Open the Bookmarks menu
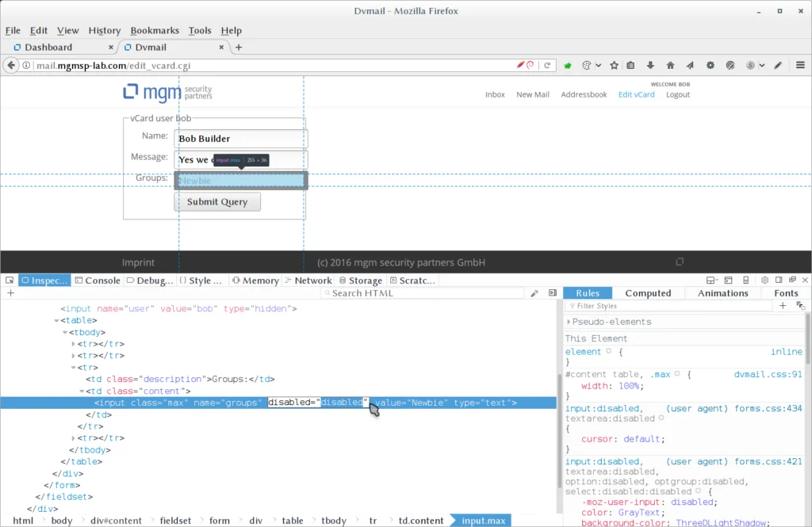 pyautogui.click(x=155, y=30)
